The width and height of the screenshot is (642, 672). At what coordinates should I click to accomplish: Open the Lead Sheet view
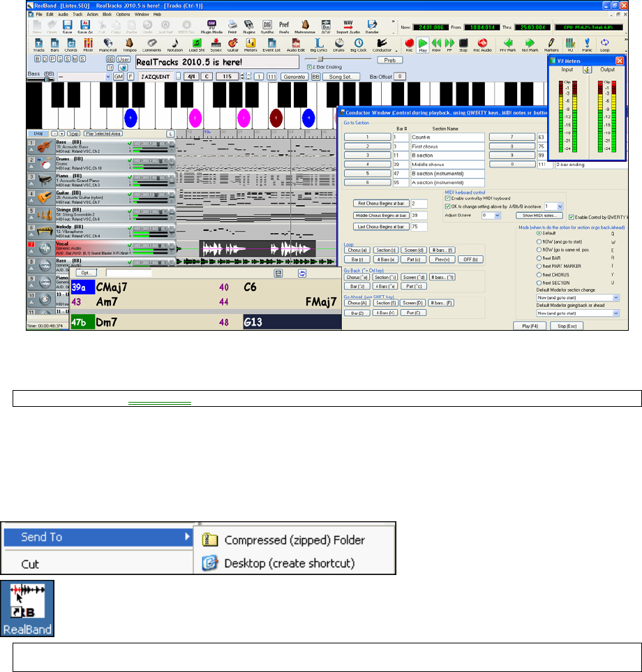point(197,45)
